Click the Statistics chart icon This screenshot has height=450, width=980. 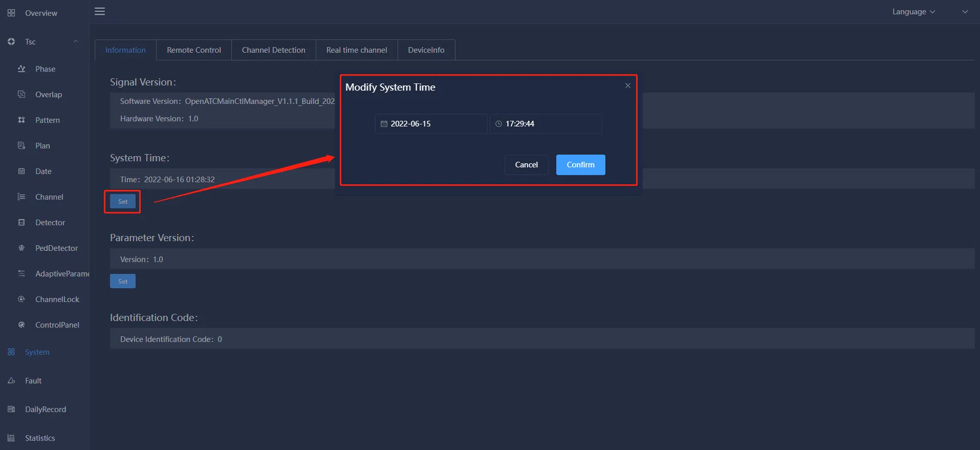tap(11, 438)
